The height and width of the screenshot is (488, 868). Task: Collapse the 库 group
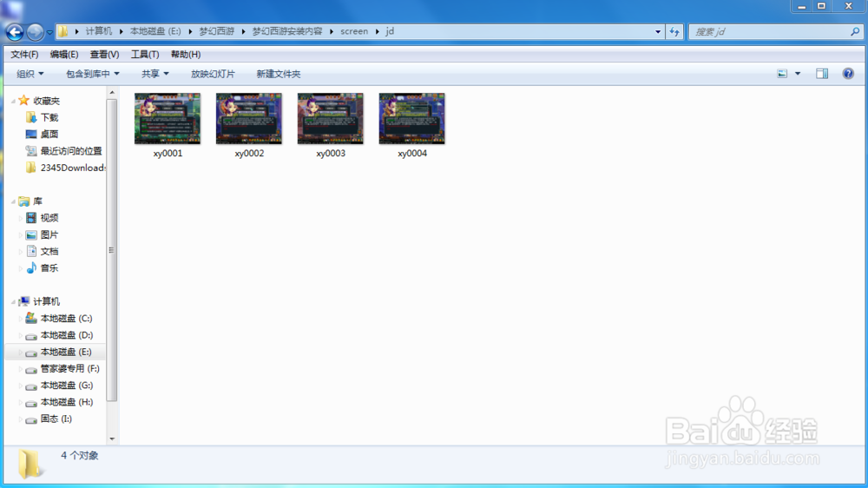[x=13, y=201]
